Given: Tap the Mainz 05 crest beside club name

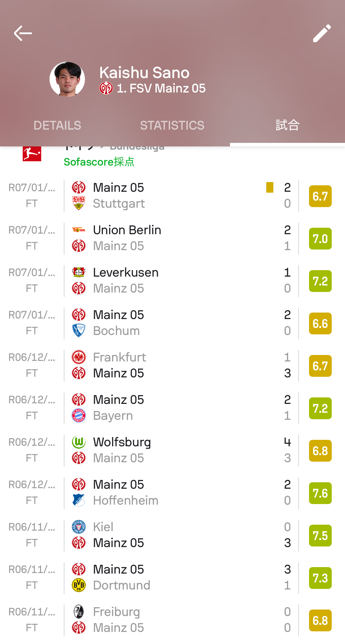Looking at the screenshot, I should click(x=106, y=88).
